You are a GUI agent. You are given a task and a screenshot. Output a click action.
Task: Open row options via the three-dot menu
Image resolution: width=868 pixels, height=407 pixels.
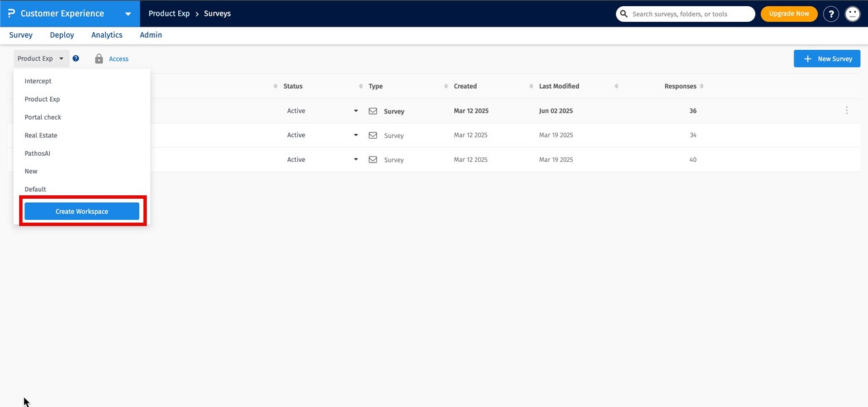click(x=846, y=110)
